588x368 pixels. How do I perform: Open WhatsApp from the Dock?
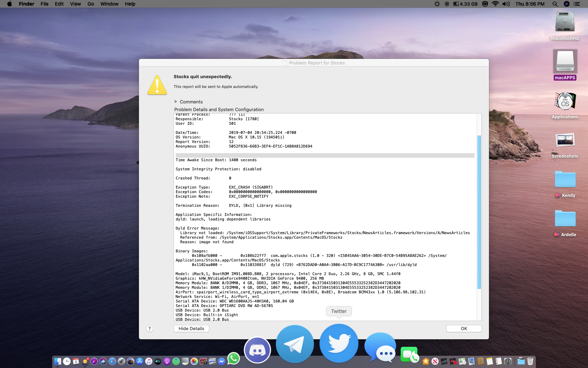coord(234,358)
